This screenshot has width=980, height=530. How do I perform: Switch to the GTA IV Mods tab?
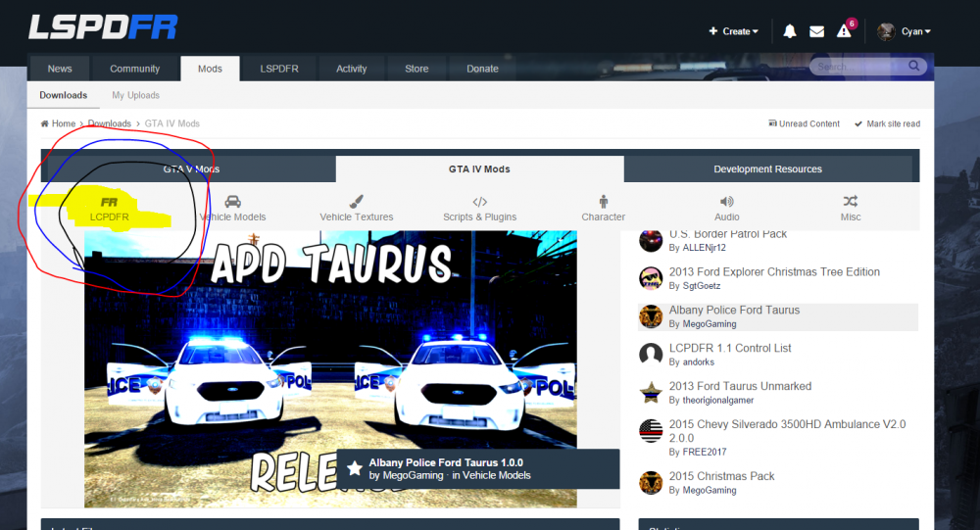click(479, 169)
